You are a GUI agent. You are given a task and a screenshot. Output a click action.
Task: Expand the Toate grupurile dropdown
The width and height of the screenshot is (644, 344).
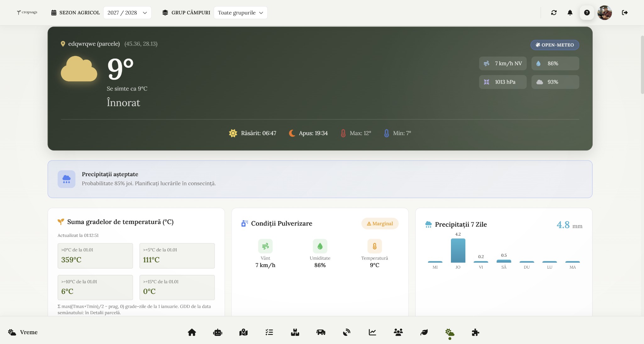240,13
